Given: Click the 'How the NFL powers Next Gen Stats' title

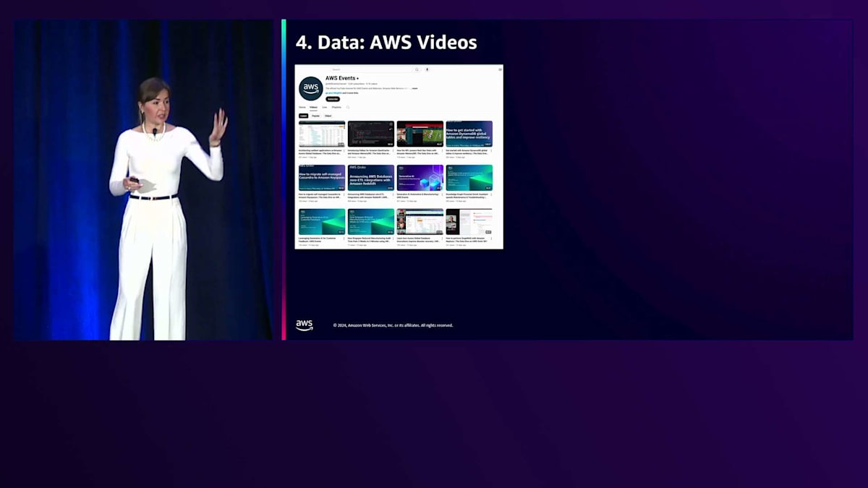Looking at the screenshot, I should (419, 152).
